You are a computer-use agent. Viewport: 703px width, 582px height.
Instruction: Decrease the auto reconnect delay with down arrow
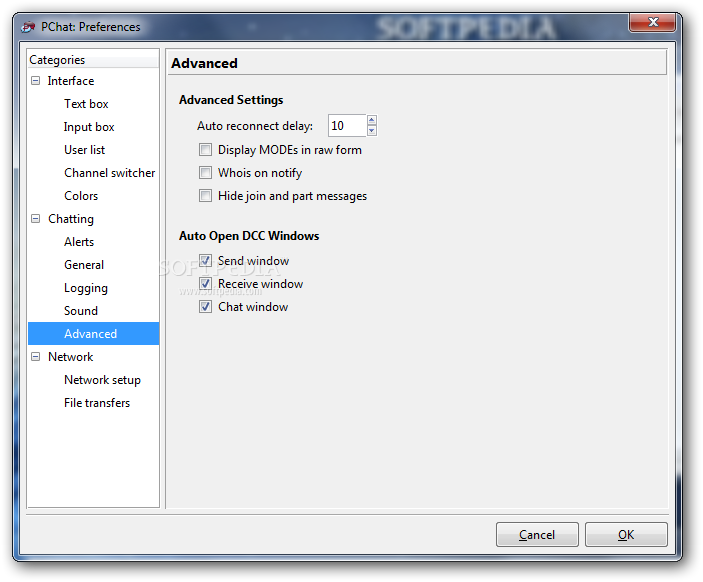pyautogui.click(x=372, y=130)
